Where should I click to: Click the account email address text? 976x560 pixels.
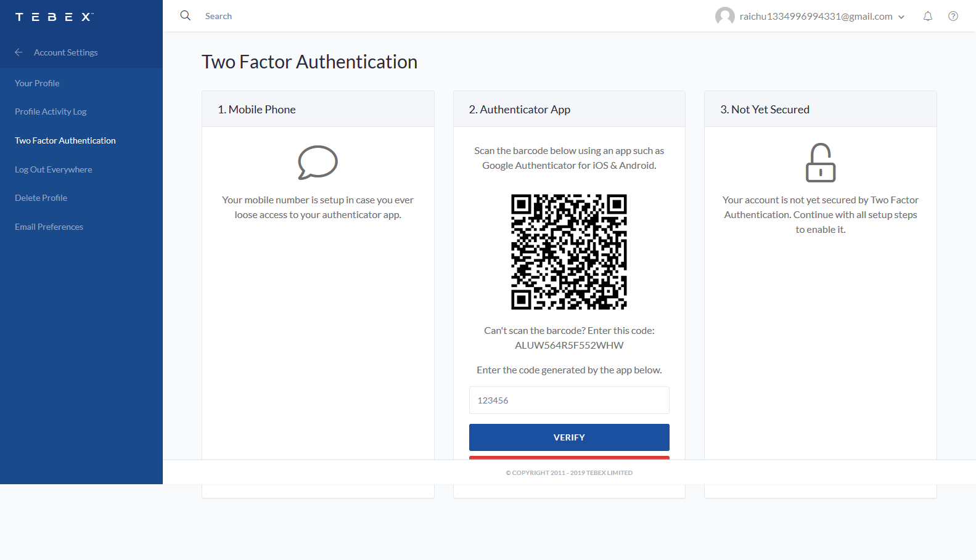pyautogui.click(x=816, y=17)
